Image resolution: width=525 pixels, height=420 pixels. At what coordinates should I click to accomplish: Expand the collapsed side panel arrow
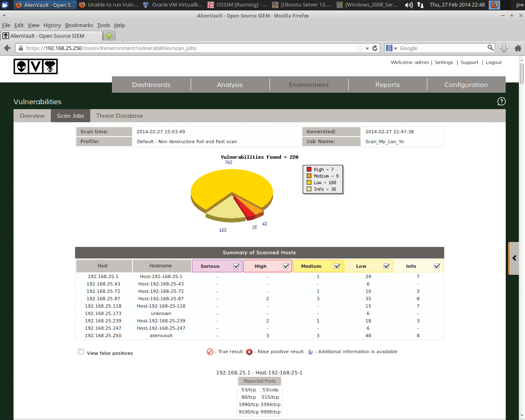click(x=514, y=258)
